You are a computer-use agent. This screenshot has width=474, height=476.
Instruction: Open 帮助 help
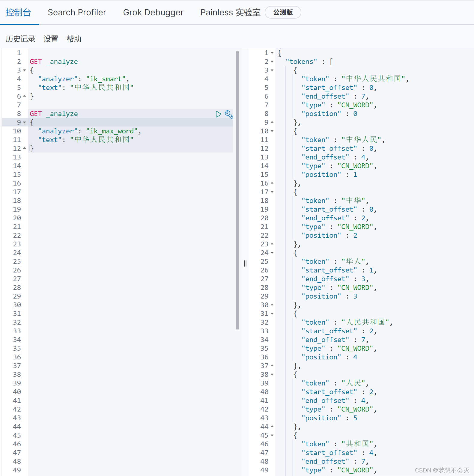(74, 39)
